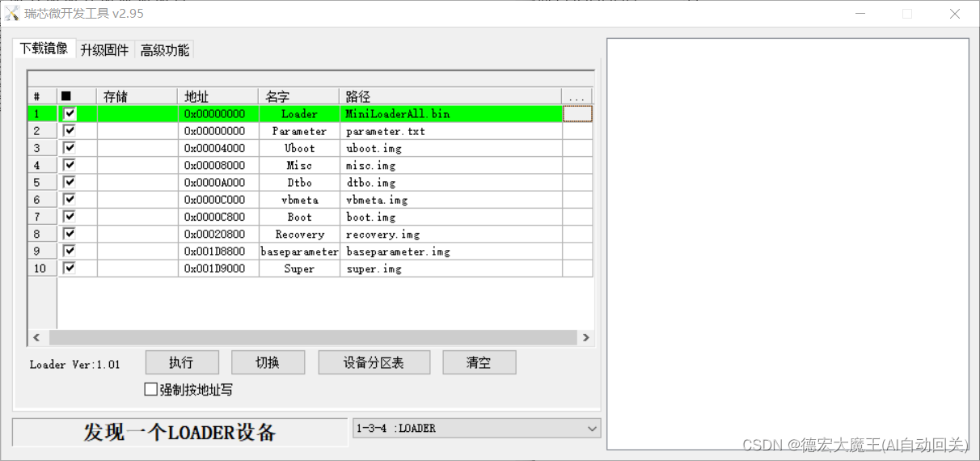Click inside the right log output panel
The height and width of the screenshot is (461, 980).
(788, 243)
